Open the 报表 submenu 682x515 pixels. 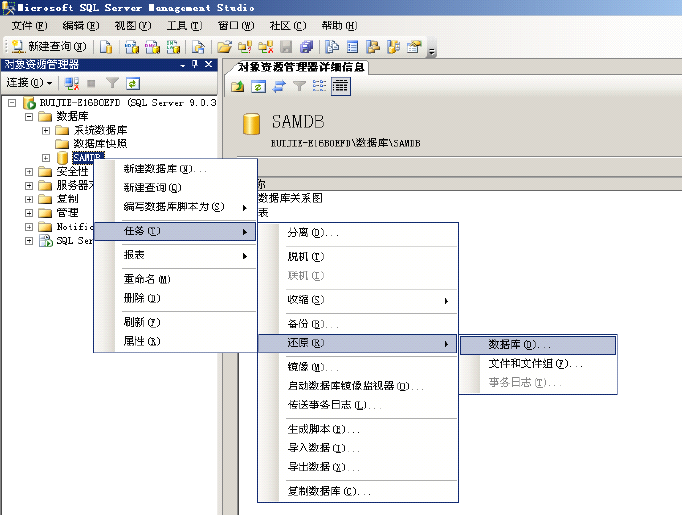175,255
